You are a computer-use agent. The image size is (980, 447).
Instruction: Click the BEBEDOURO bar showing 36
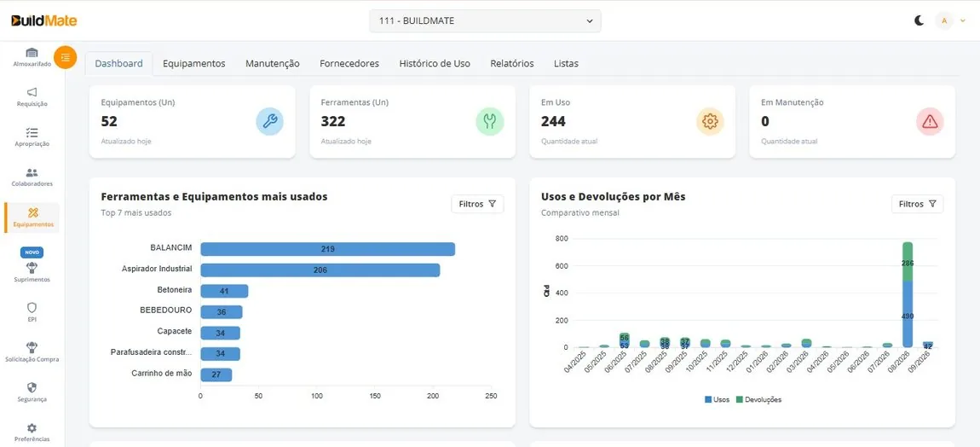pos(222,311)
